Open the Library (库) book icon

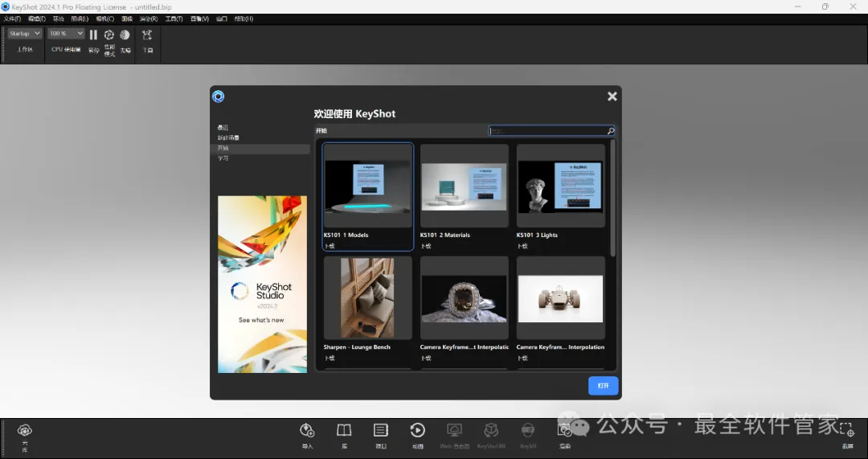tap(344, 430)
